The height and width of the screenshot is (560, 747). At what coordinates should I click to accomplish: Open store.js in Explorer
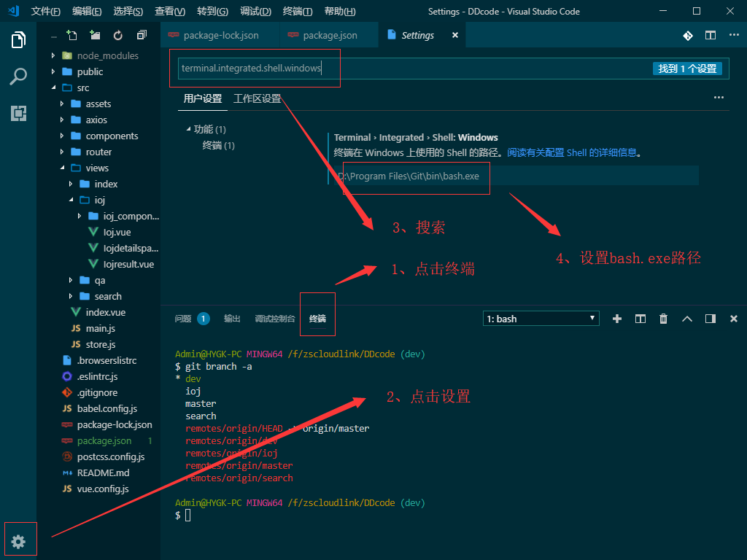100,344
